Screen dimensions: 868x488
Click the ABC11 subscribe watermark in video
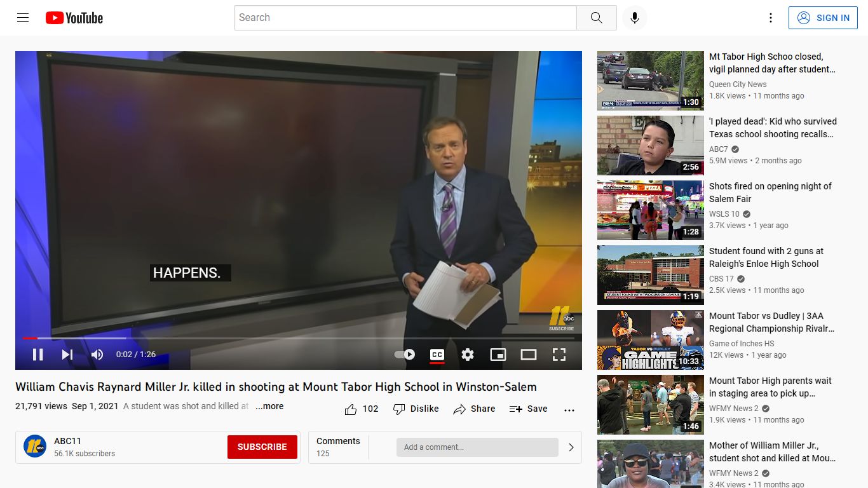[x=562, y=318]
